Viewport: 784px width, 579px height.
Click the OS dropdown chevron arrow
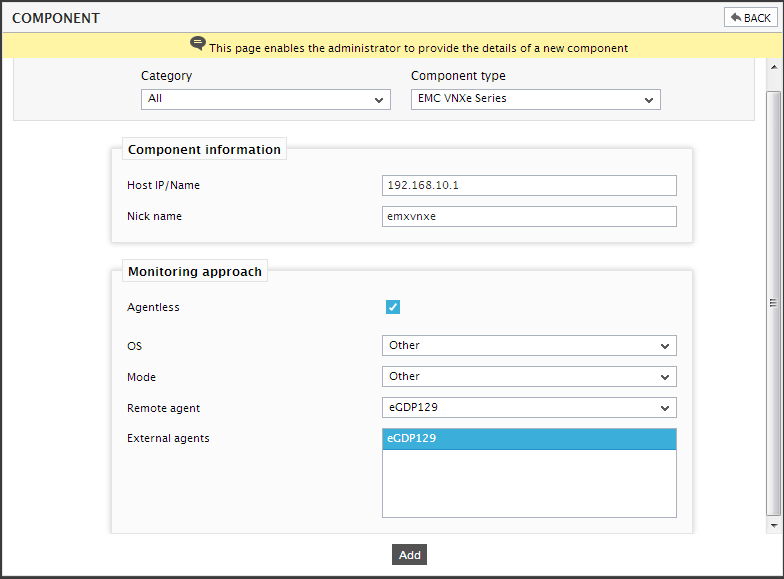click(664, 346)
